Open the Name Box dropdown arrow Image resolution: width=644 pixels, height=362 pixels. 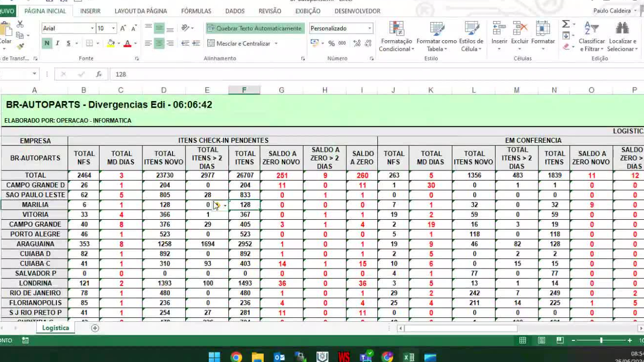[x=34, y=74]
